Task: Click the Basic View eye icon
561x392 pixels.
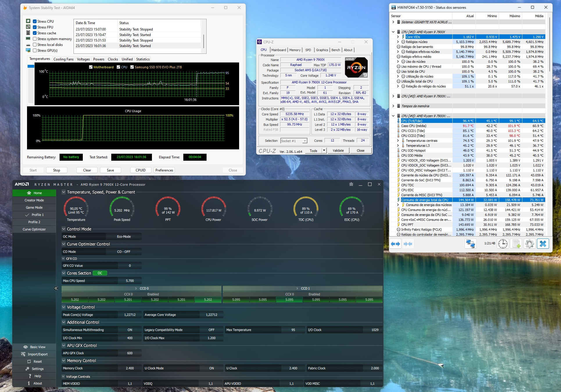Action: pyautogui.click(x=26, y=347)
